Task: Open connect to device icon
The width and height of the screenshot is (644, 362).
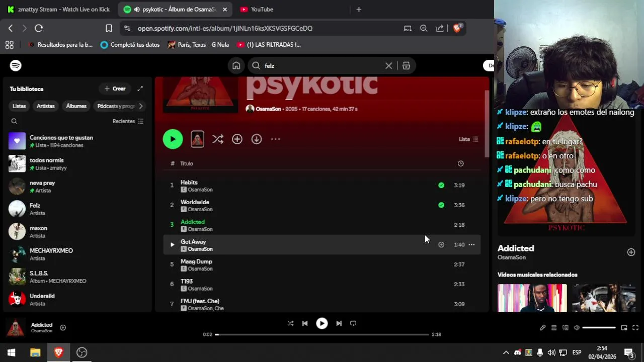Action: 566,328
